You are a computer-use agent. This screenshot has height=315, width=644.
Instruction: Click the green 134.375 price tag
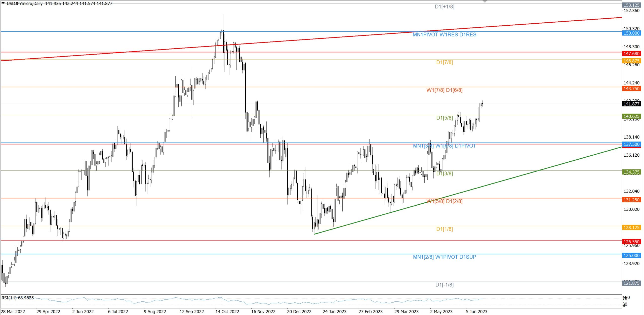[631, 172]
